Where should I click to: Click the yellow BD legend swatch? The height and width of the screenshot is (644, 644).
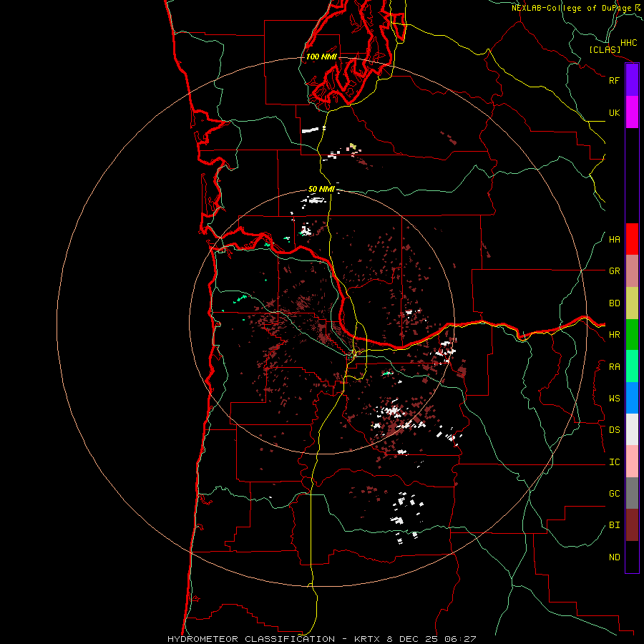tap(632, 303)
